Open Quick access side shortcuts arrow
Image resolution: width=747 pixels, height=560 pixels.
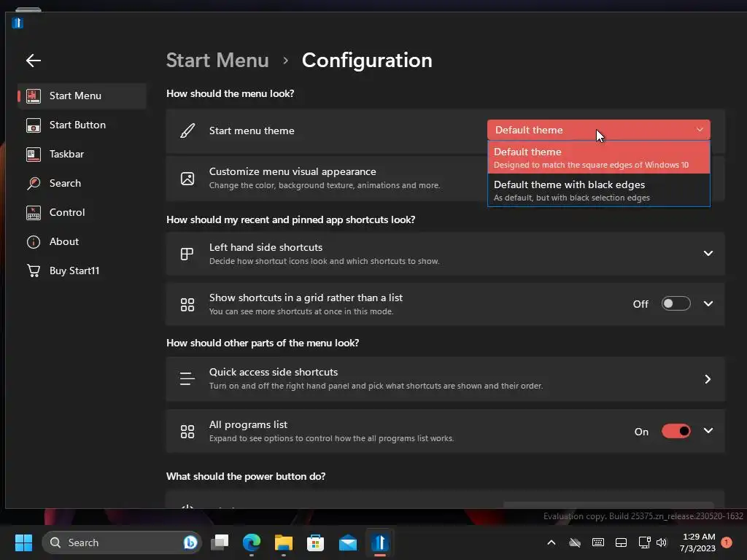(708, 379)
